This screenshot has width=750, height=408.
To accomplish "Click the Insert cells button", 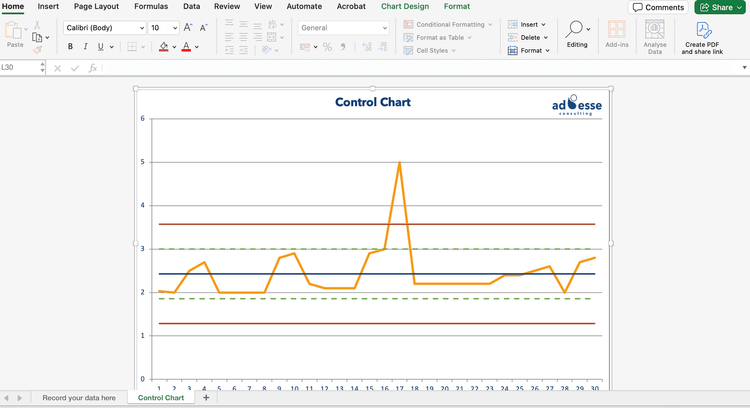I will point(527,24).
